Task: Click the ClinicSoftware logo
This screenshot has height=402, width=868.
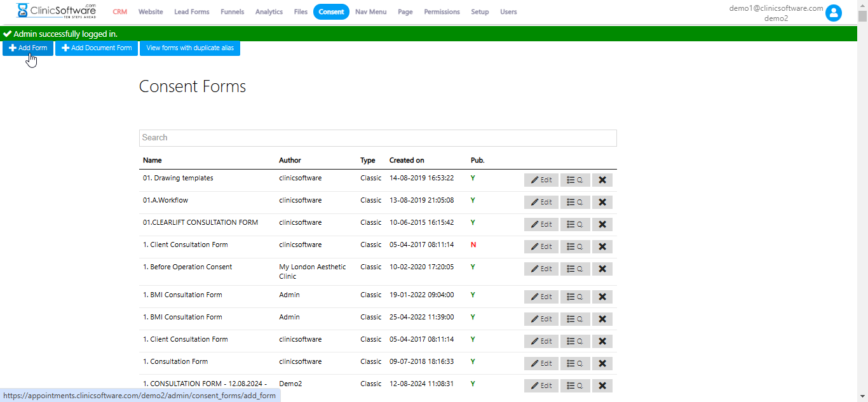Action: (57, 11)
